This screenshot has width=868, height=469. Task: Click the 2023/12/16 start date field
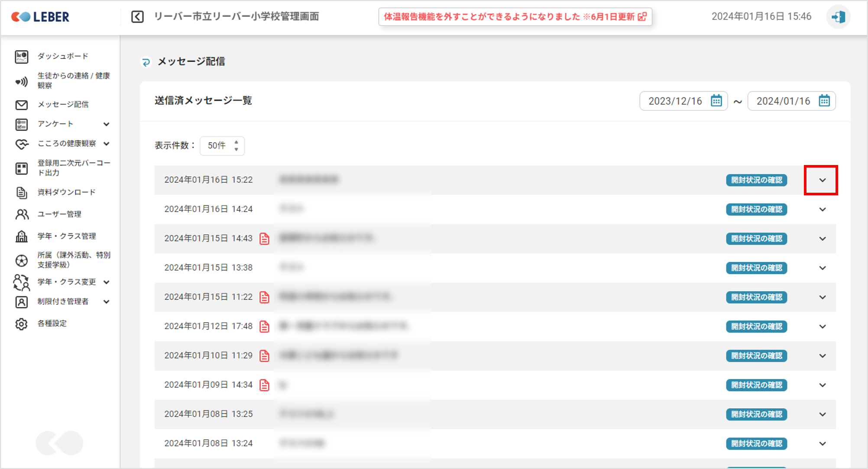(x=675, y=101)
